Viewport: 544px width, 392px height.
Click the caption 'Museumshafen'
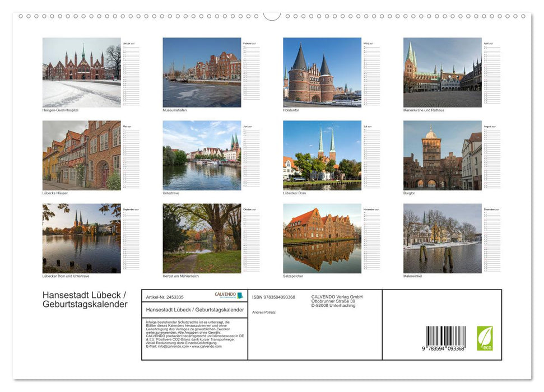pyautogui.click(x=174, y=110)
